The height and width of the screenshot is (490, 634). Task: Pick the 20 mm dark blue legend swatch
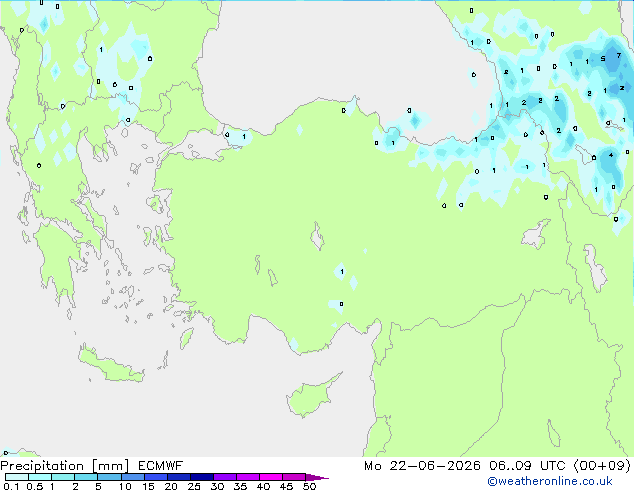tap(178, 477)
